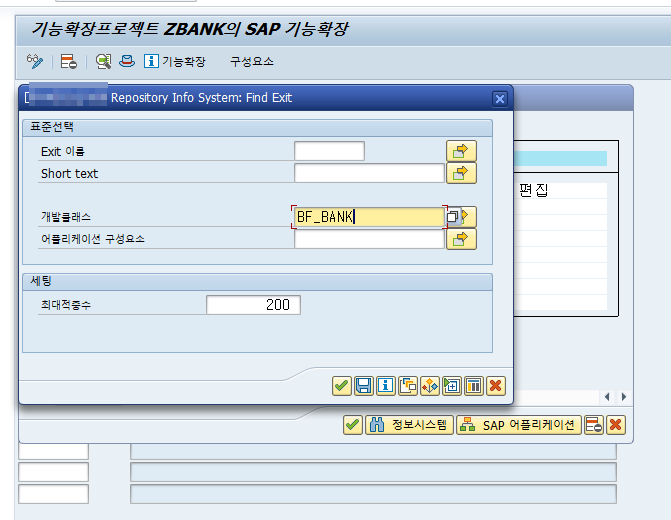Screen dimensions: 671x520
Task: Click the 어플리케이션 구성요소 input field
Action: [x=369, y=239]
